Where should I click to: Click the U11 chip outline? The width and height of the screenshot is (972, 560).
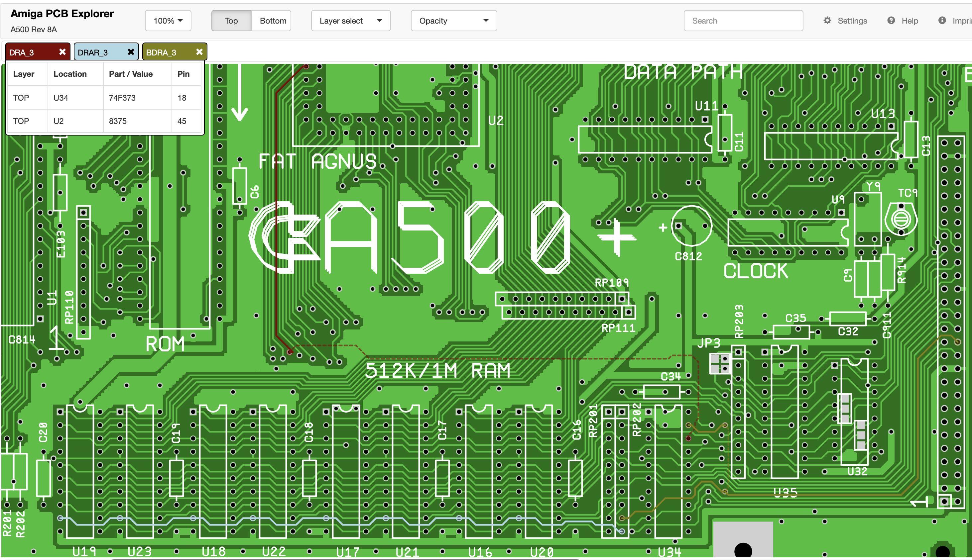[646, 139]
